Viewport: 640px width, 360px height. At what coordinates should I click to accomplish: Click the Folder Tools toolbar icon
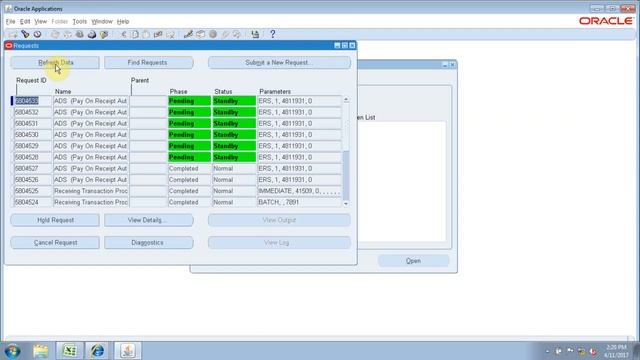point(237,34)
